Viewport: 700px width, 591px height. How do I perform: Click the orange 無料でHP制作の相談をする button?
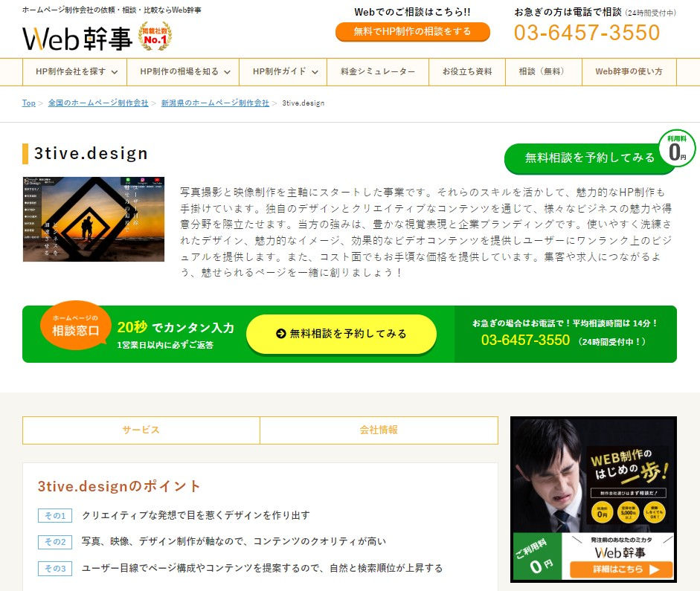pos(413,32)
